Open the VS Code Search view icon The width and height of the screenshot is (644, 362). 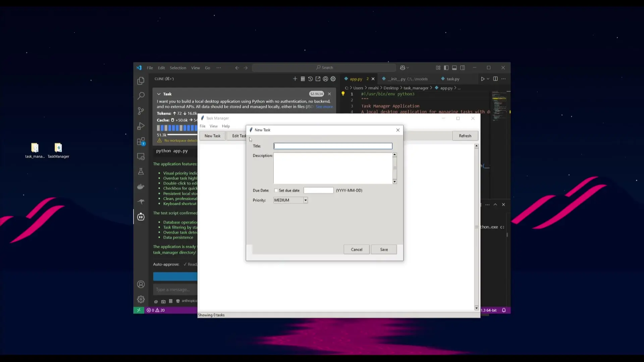coord(141,96)
